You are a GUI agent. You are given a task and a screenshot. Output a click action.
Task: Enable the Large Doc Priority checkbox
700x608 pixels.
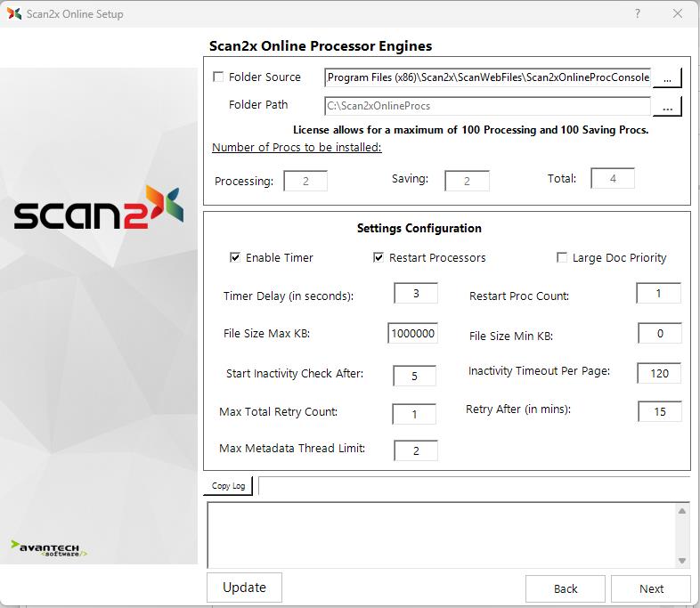[x=562, y=257]
